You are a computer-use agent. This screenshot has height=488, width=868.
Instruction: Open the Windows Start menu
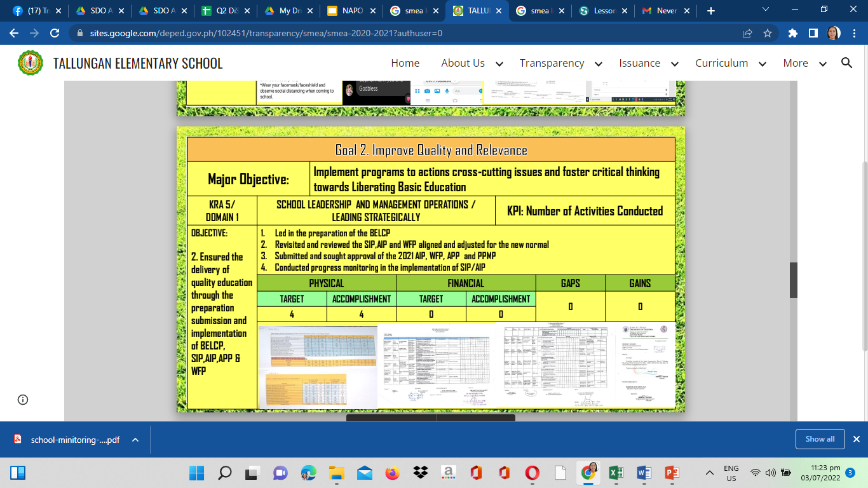click(196, 473)
